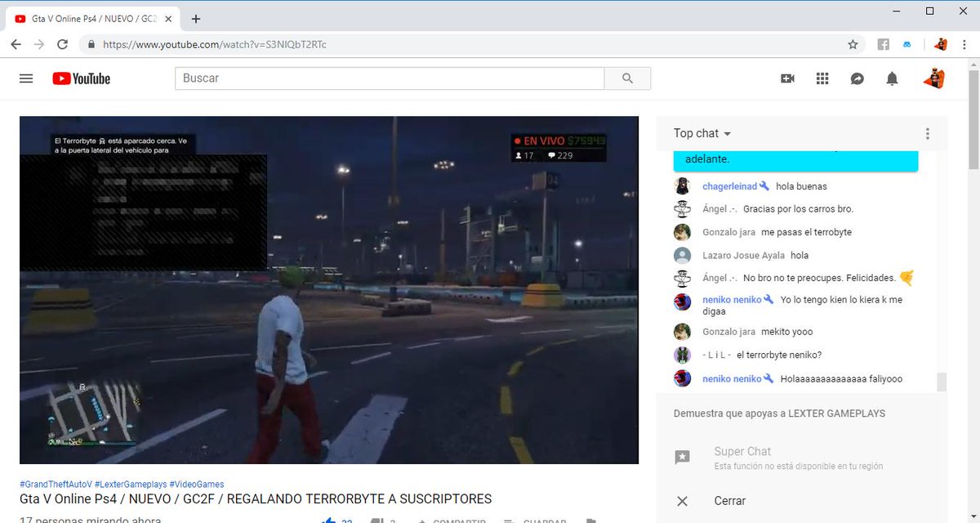Click the "mekito yooo" message
This screenshot has width=980, height=523.
point(786,332)
